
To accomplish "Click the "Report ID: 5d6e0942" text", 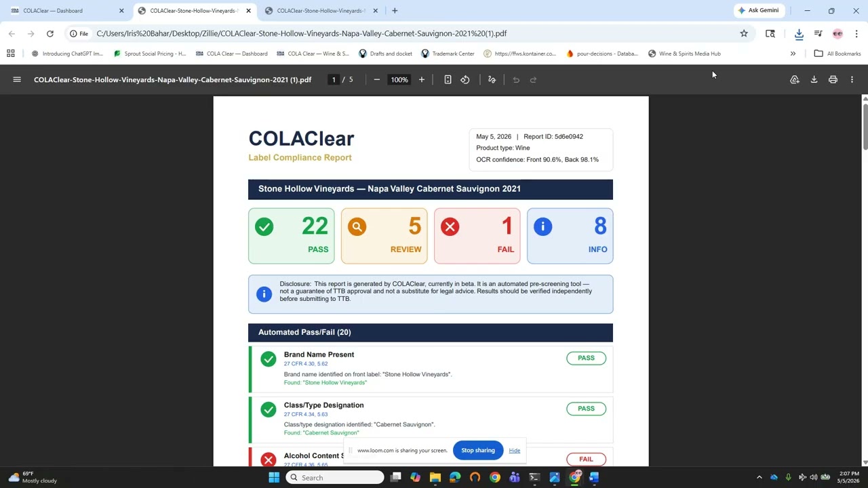I will [553, 136].
